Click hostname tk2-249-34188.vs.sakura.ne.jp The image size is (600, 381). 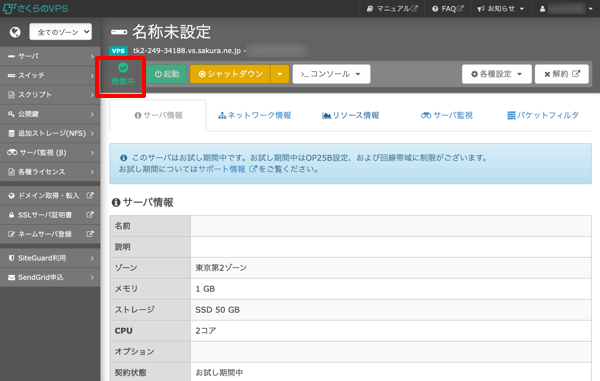point(187,50)
